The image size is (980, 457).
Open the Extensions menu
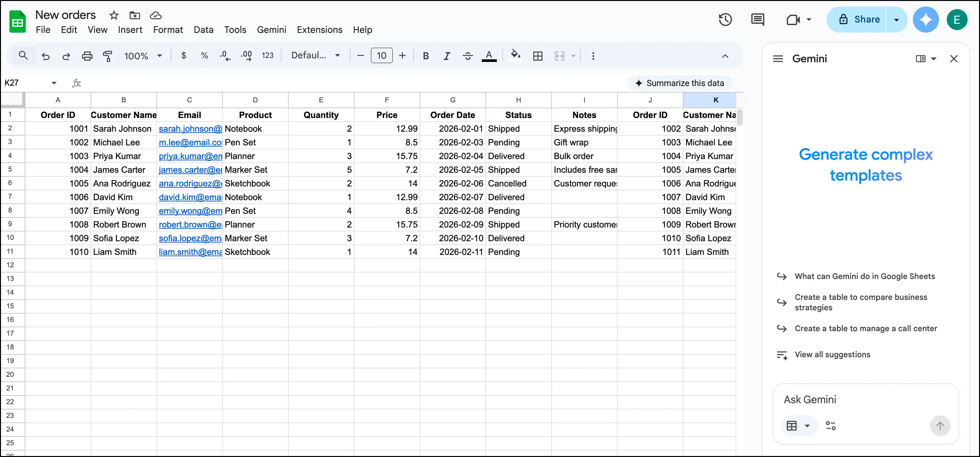point(320,30)
